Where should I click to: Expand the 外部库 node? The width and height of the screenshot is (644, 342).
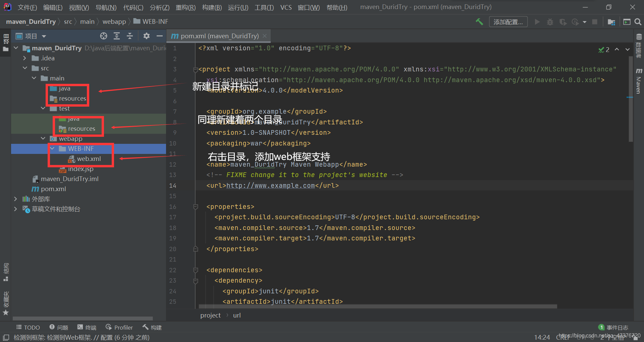15,199
